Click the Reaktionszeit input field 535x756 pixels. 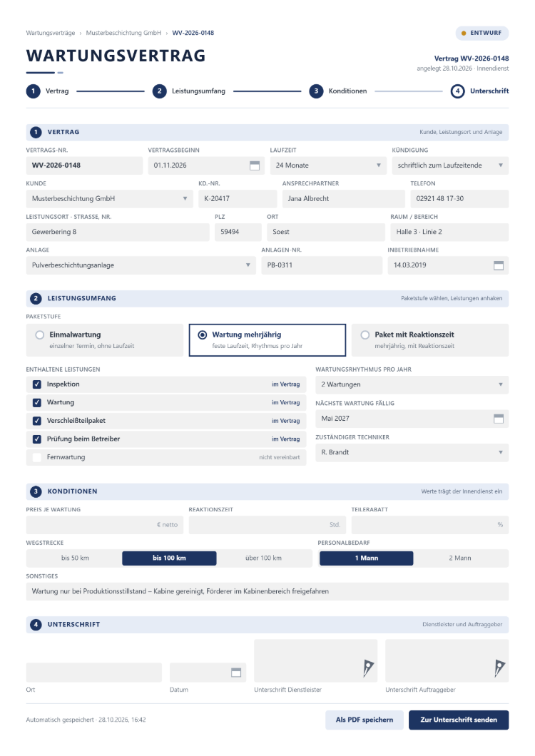point(267,525)
